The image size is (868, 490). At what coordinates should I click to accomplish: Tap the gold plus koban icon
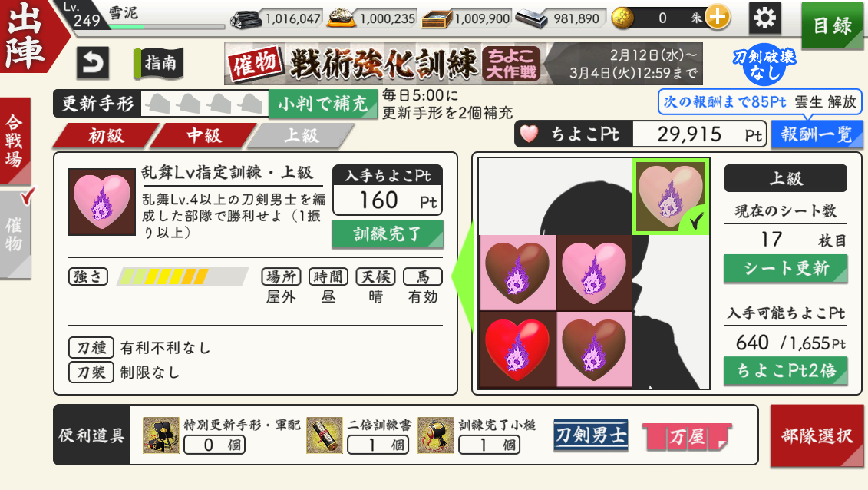(x=717, y=18)
